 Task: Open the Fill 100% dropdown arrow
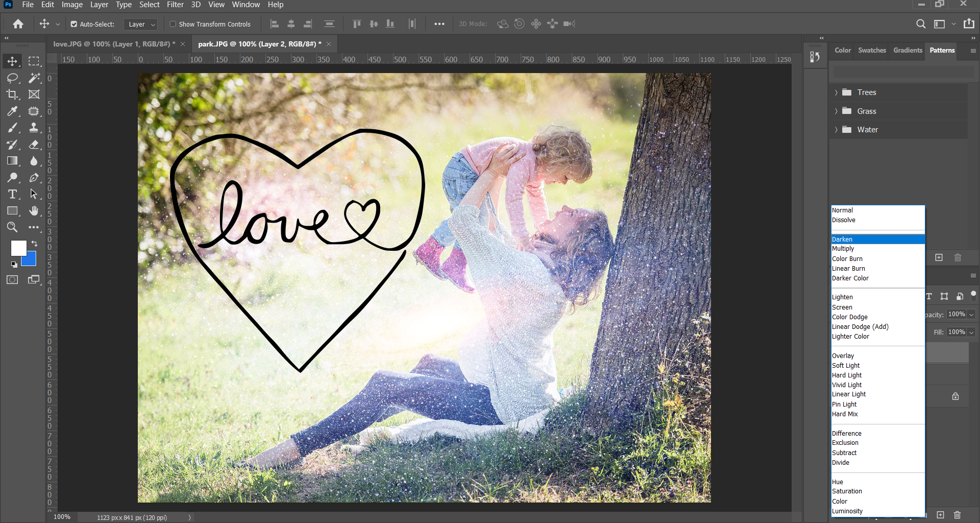point(971,332)
